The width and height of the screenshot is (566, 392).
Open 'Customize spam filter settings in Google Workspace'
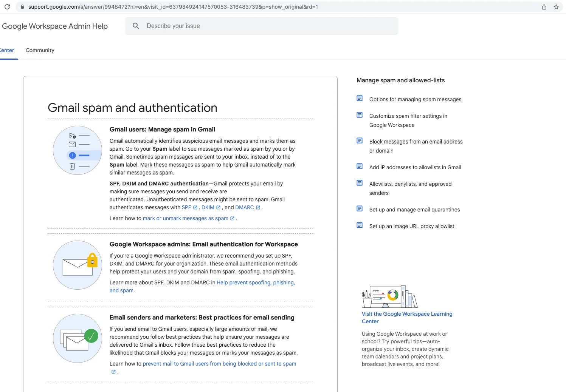[408, 120]
